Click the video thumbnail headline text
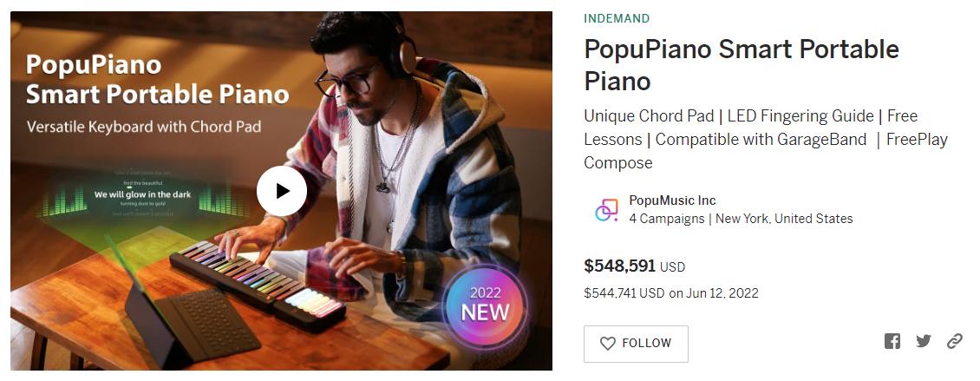 pyautogui.click(x=157, y=80)
